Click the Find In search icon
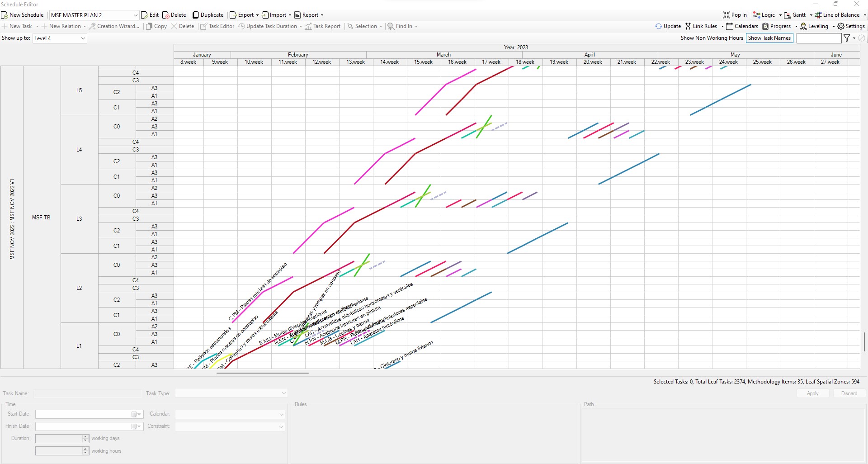The width and height of the screenshot is (868, 464). pyautogui.click(x=391, y=26)
